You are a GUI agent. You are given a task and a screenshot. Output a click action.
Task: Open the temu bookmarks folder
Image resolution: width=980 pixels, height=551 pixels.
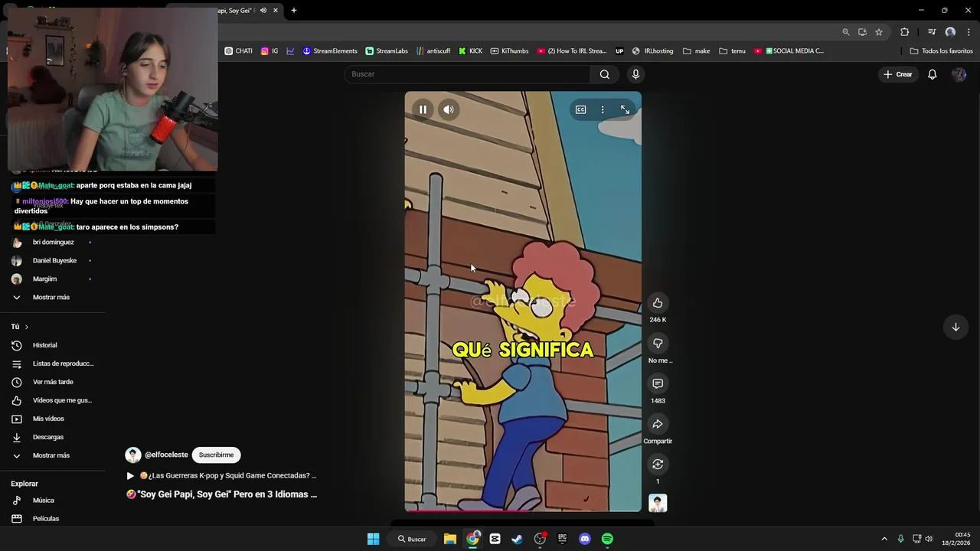(733, 51)
